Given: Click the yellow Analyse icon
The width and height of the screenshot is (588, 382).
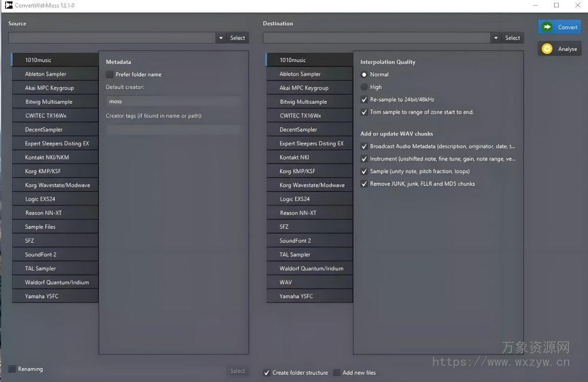Looking at the screenshot, I should click(547, 48).
